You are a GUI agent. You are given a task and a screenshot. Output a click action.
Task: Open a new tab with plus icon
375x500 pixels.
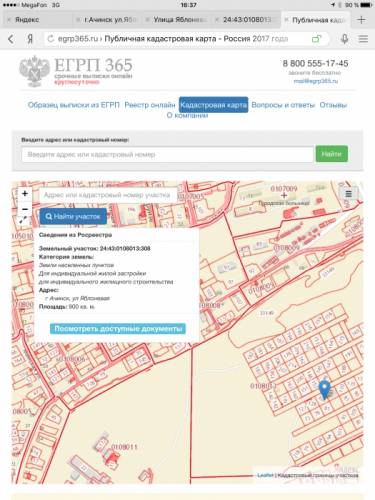tap(361, 20)
